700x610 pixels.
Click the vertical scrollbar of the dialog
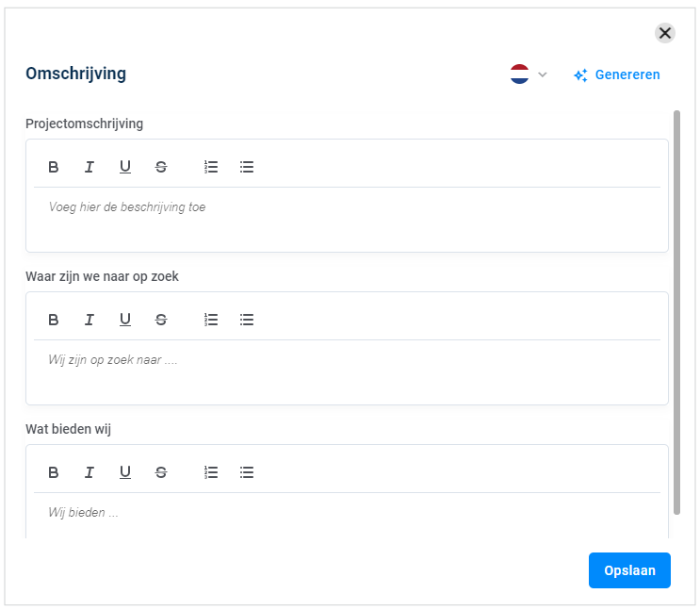[676, 312]
